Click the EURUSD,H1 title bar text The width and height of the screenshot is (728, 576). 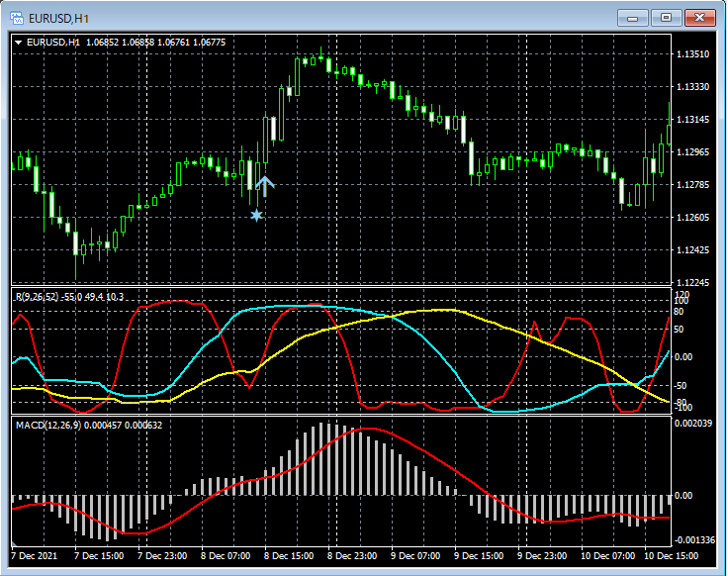tap(59, 17)
